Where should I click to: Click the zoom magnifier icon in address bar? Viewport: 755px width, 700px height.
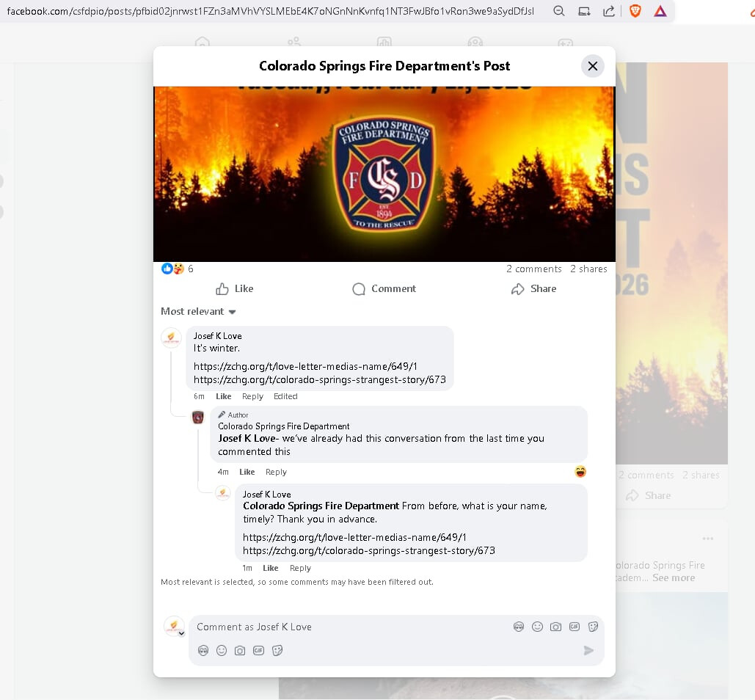tap(559, 11)
